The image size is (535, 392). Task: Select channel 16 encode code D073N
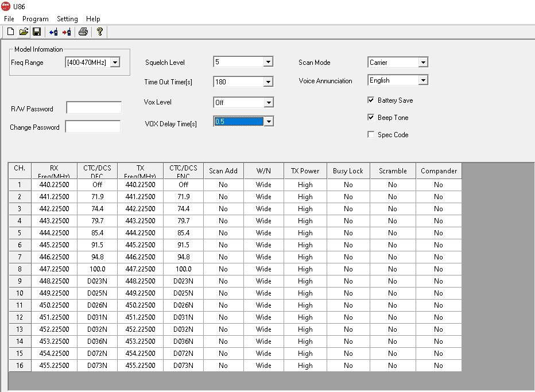tap(184, 366)
